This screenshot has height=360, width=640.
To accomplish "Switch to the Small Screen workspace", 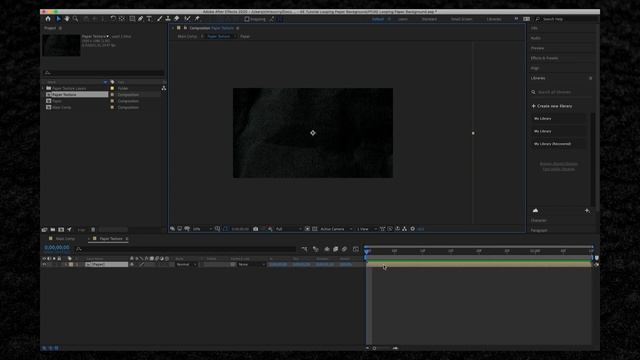I will click(x=461, y=19).
